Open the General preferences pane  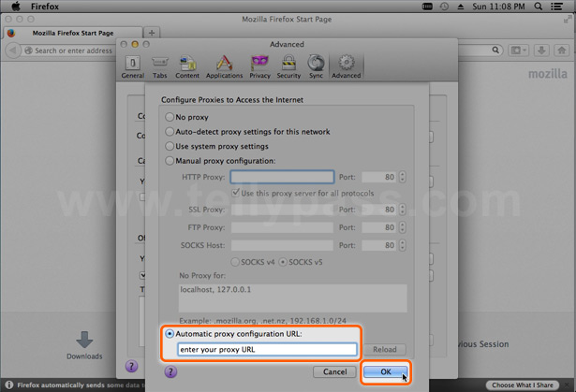[x=133, y=66]
